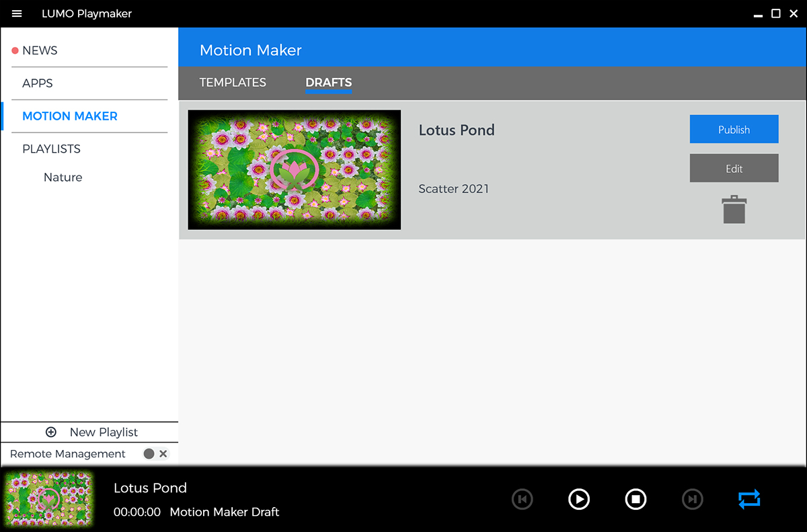
Task: Go to Apps in the sidebar
Action: coord(38,83)
